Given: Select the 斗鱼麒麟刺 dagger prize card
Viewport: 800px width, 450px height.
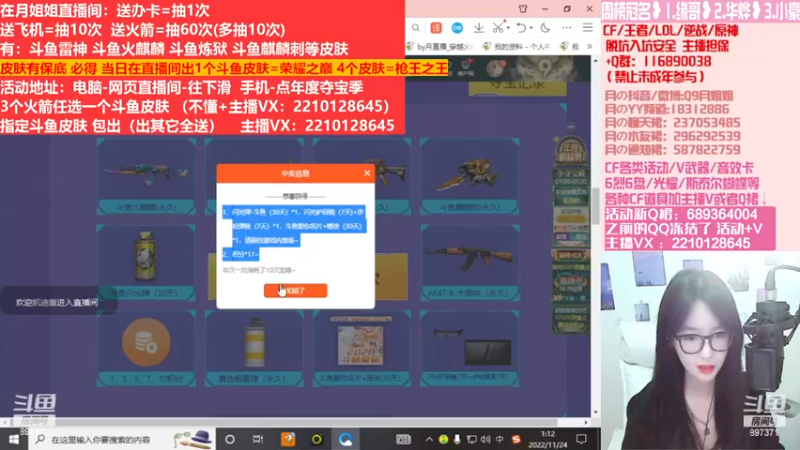Looking at the screenshot, I should tap(469, 177).
